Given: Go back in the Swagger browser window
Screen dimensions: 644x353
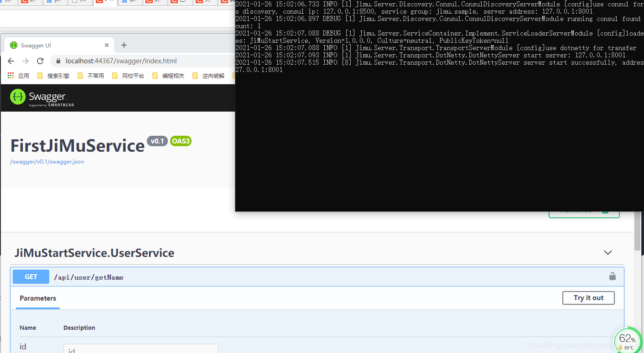Looking at the screenshot, I should coord(11,61).
